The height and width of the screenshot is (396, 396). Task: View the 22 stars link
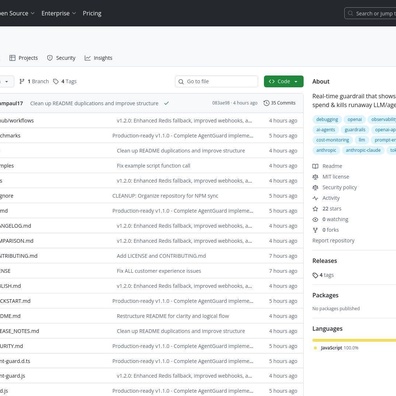[332, 209]
